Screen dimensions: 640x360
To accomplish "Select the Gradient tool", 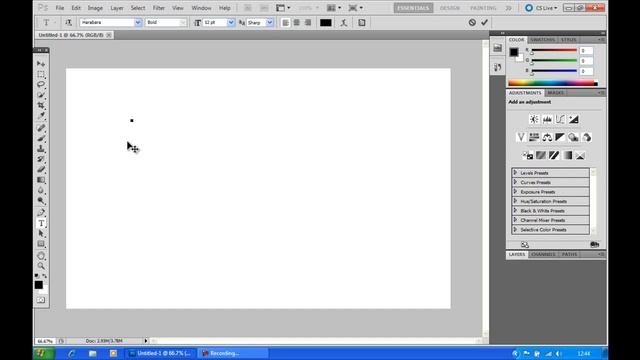I will [x=41, y=180].
